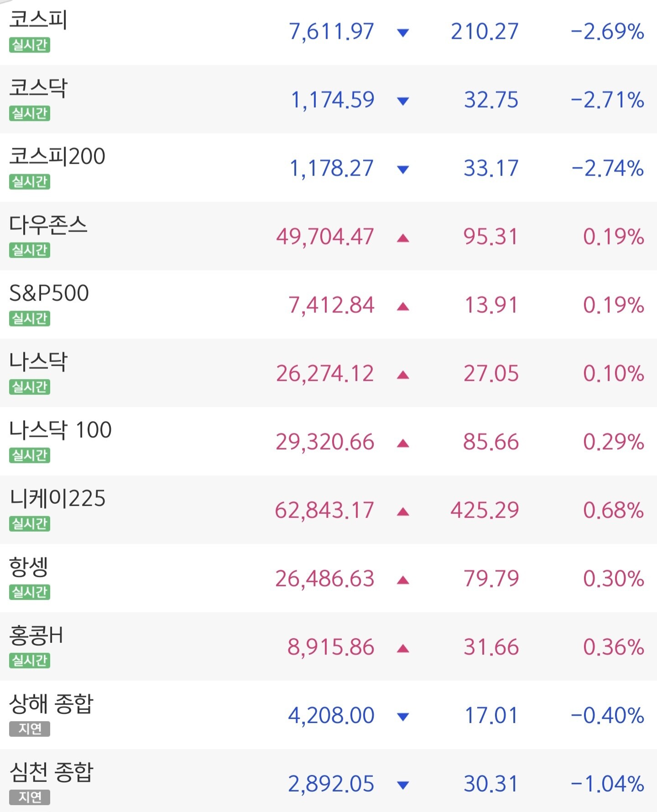Click the up arrow next to 62,843.17
Screen dimensions: 657x812
[403, 512]
